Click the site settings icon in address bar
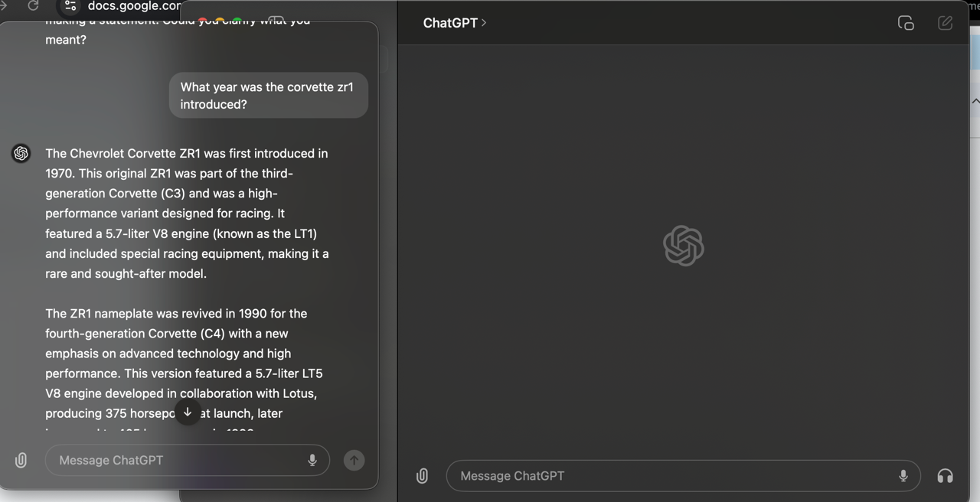 [70, 5]
